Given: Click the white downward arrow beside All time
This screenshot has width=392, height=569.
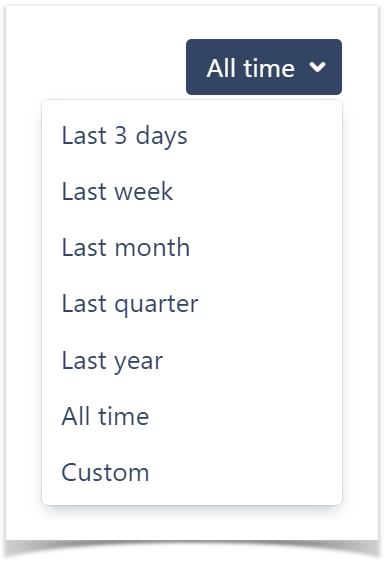Looking at the screenshot, I should click(x=317, y=67).
